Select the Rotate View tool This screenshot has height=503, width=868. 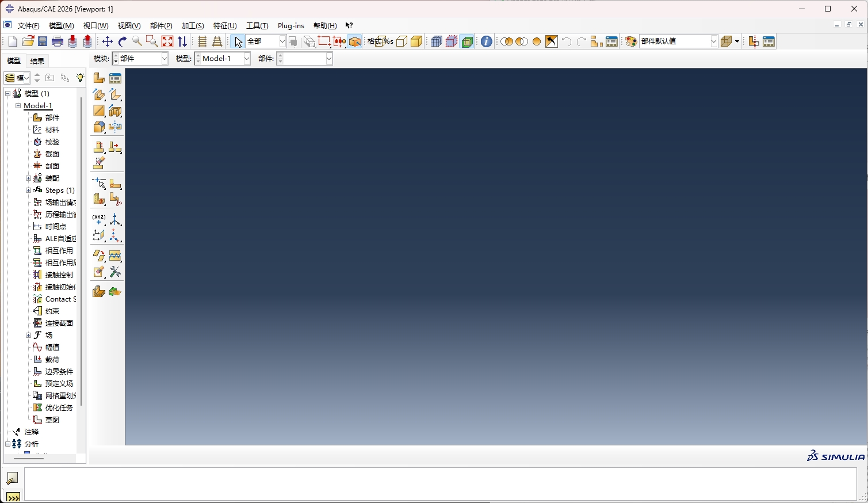122,41
